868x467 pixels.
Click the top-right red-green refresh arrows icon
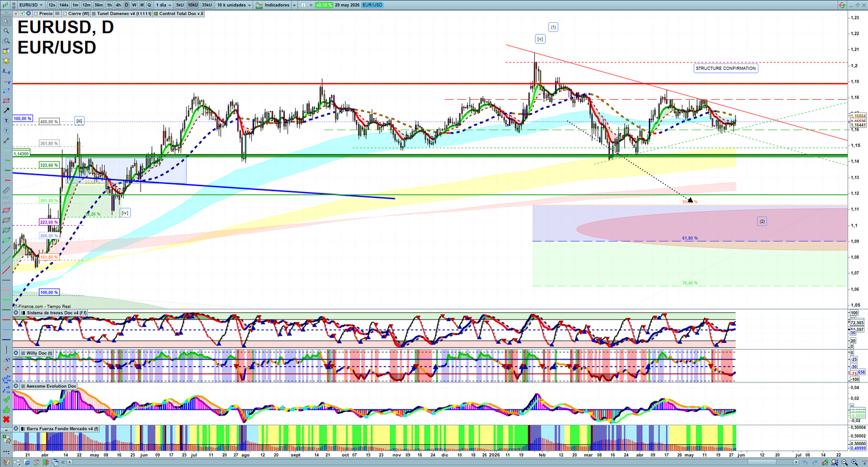(x=842, y=5)
